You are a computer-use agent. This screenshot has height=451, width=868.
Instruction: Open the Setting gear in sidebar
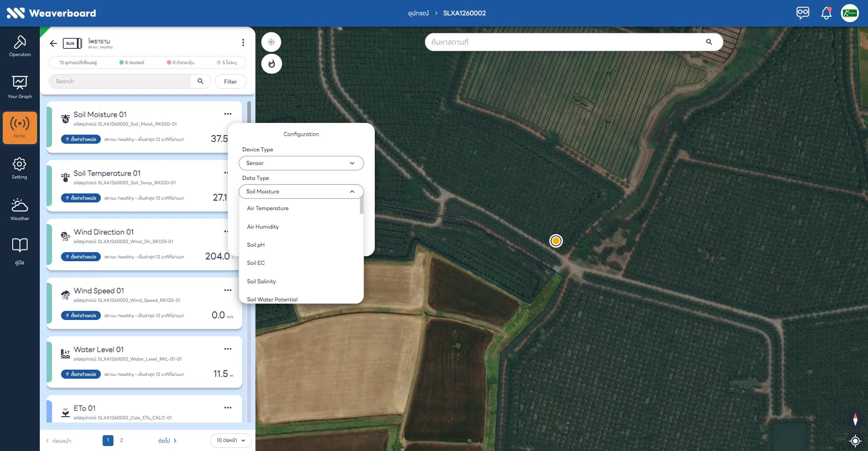[19, 168]
